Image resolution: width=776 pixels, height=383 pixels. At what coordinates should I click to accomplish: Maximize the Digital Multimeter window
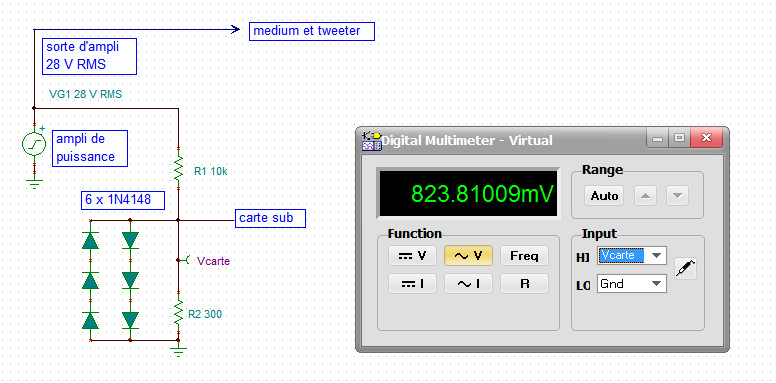pos(679,139)
